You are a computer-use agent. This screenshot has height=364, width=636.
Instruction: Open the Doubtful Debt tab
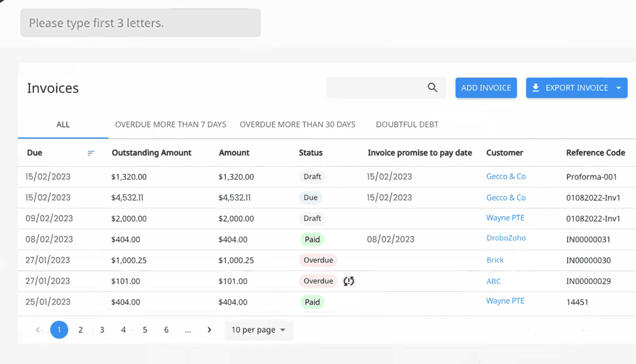[407, 125]
